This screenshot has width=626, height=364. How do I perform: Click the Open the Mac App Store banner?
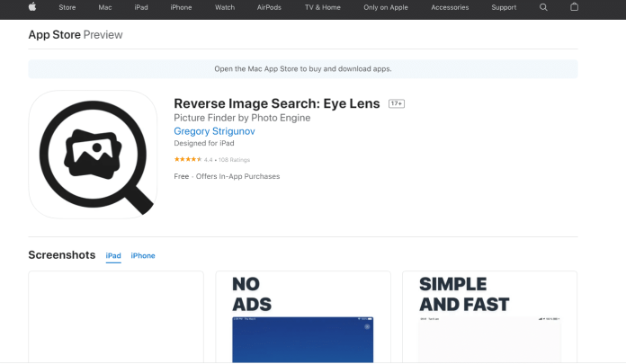point(303,69)
